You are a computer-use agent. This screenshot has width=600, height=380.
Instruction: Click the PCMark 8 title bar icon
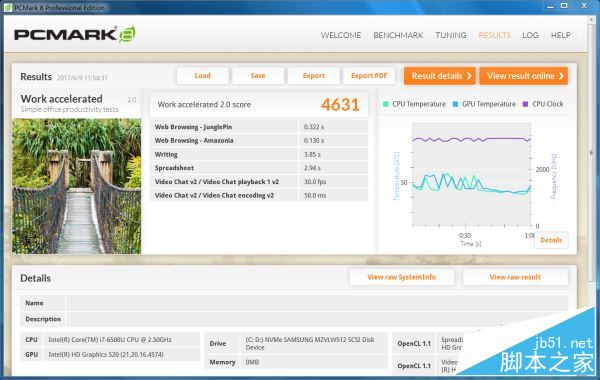coord(8,8)
